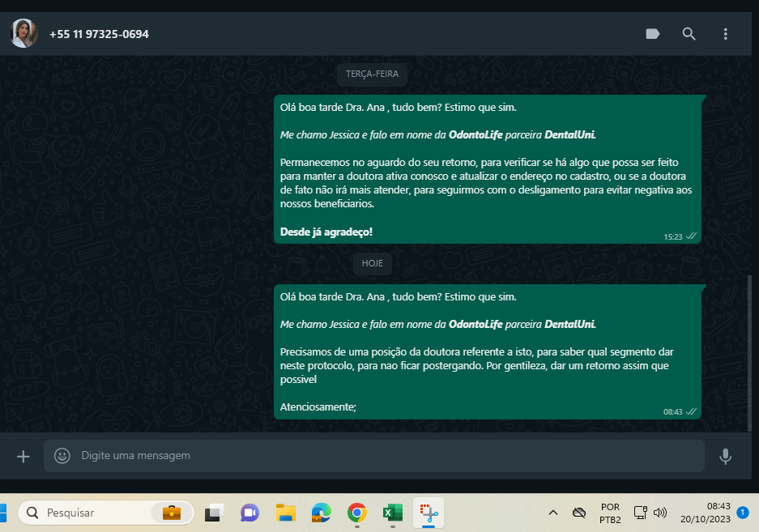This screenshot has height=532, width=759.
Task: Click the label tag icon in chat header
Action: (653, 34)
